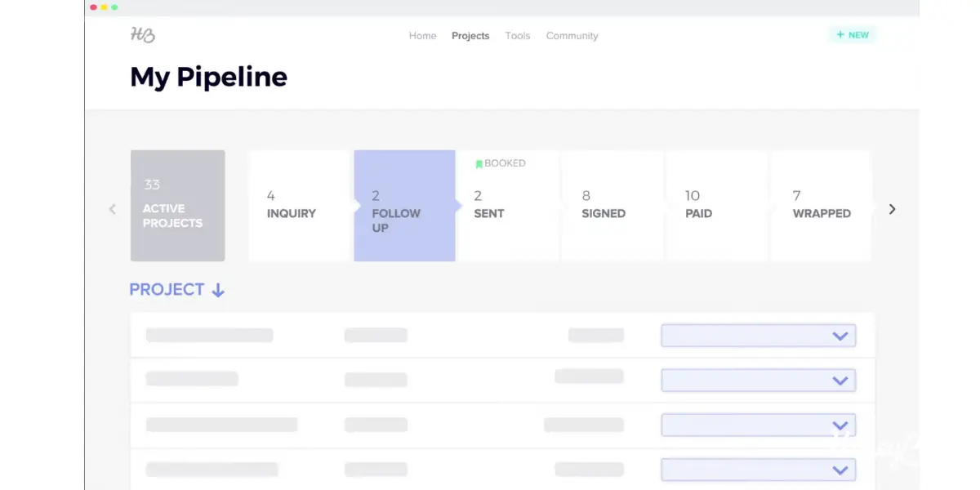980x490 pixels.
Task: Select the 2 Sent stage
Action: [508, 206]
